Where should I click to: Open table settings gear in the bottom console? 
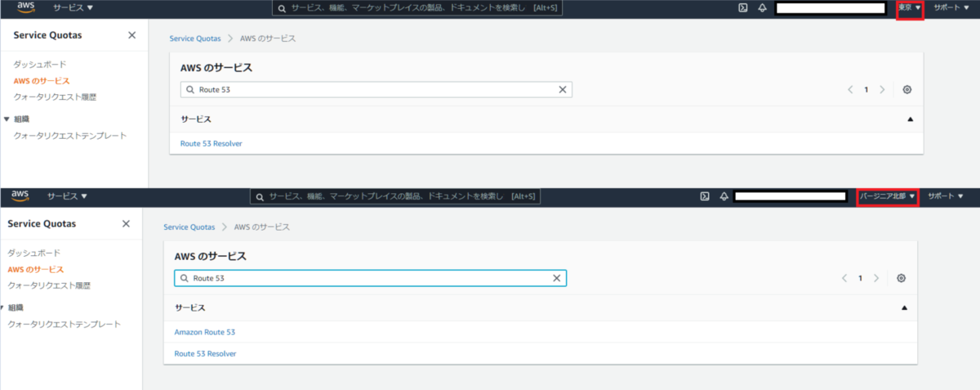901,278
